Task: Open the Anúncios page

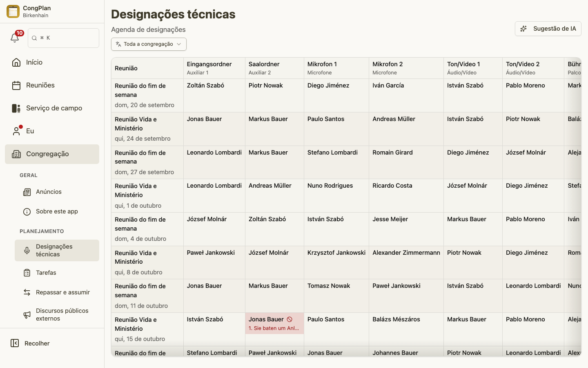Action: (x=57, y=192)
